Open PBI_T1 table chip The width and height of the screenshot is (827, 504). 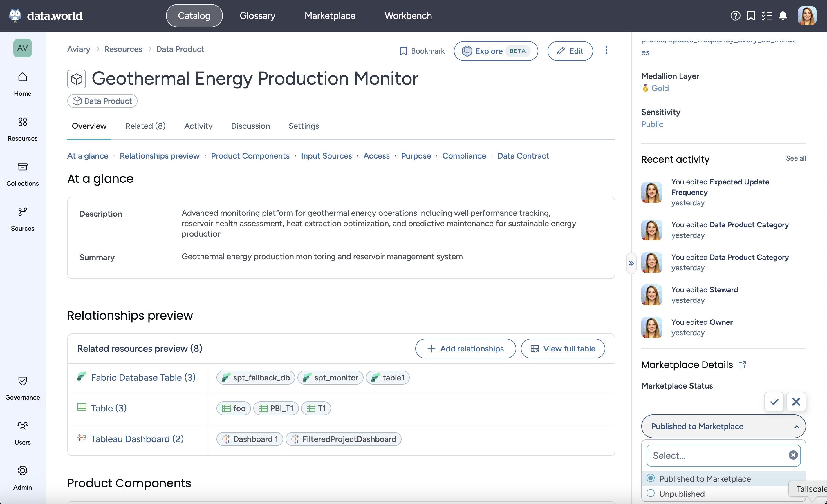click(x=276, y=408)
